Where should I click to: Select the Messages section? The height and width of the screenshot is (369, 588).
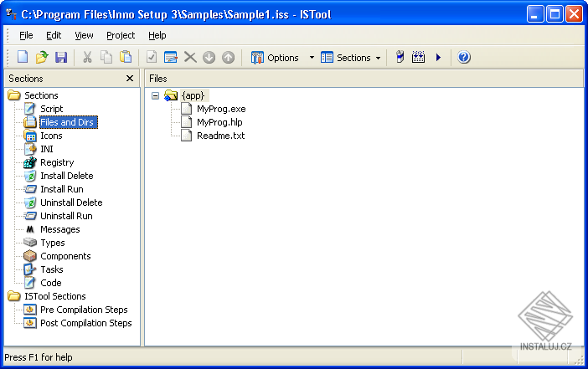(x=60, y=229)
